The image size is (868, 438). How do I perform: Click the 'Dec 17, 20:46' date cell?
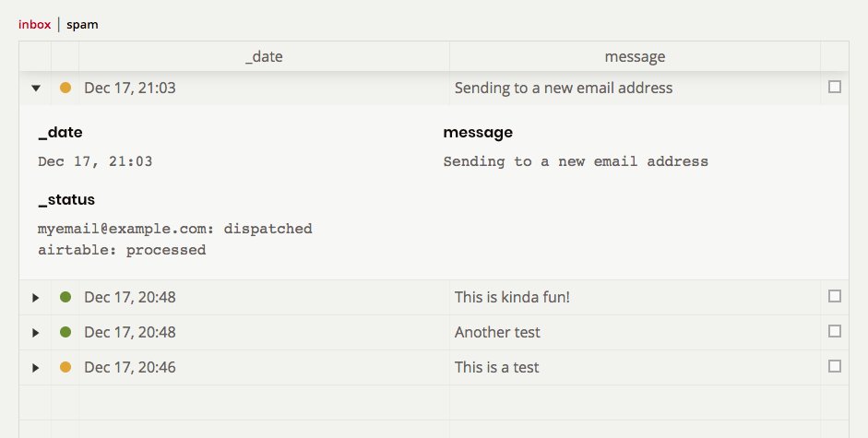point(130,367)
